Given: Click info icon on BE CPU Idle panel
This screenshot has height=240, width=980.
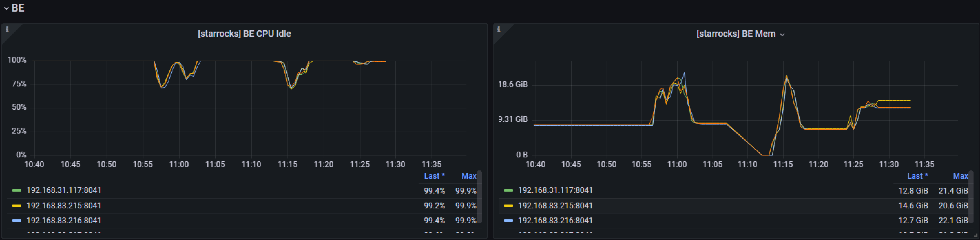Looking at the screenshot, I should click(7, 30).
